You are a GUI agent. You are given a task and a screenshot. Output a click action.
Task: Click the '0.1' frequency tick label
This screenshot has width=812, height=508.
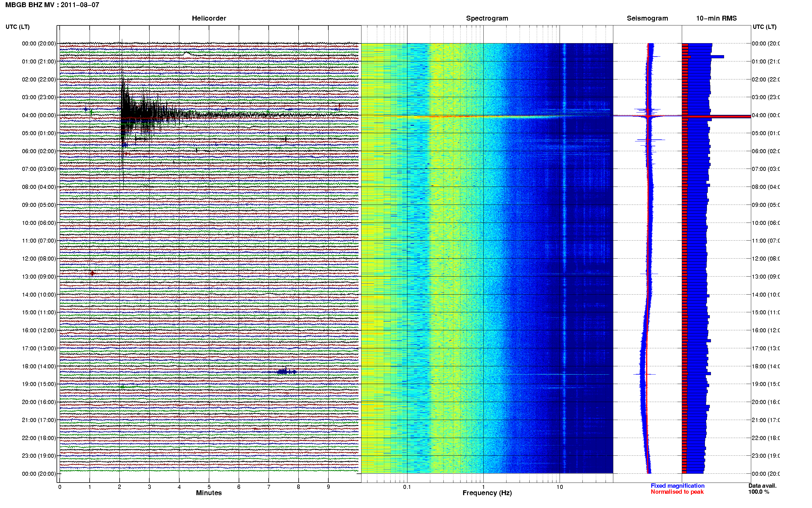[x=407, y=487]
